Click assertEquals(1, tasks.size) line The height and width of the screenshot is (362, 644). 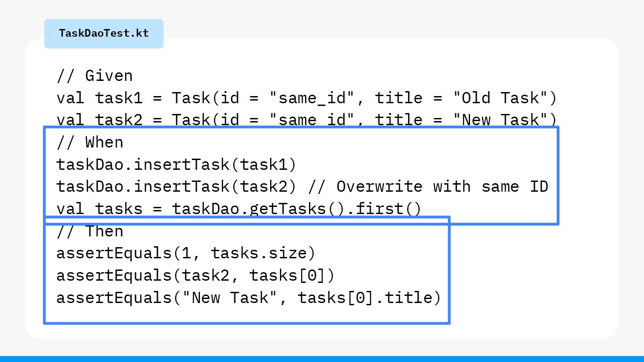186,253
